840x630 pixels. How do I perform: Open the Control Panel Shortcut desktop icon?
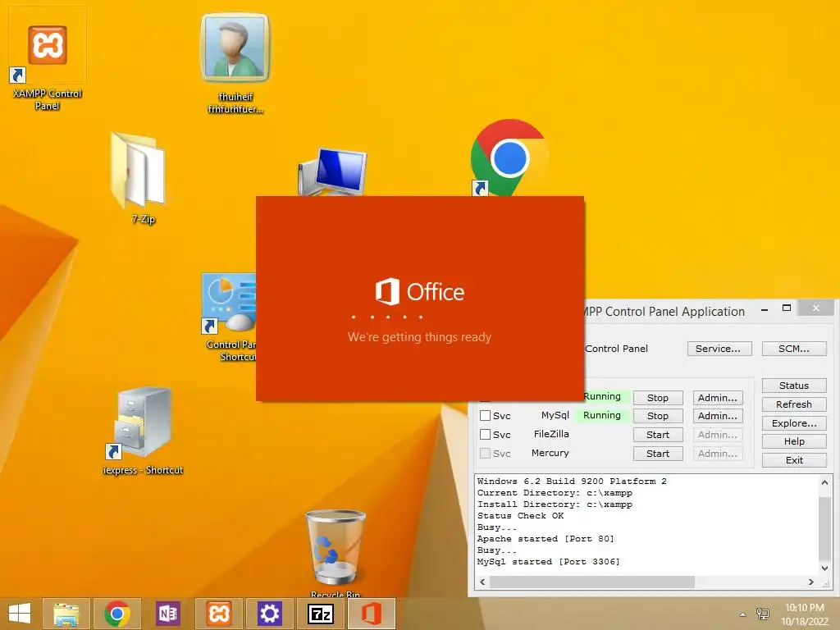231,317
